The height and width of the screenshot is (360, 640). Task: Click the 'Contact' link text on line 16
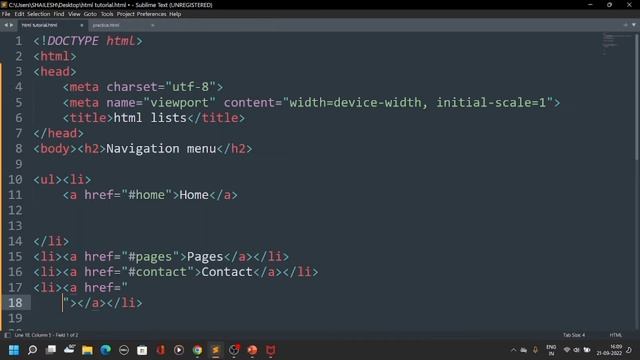pyautogui.click(x=227, y=272)
